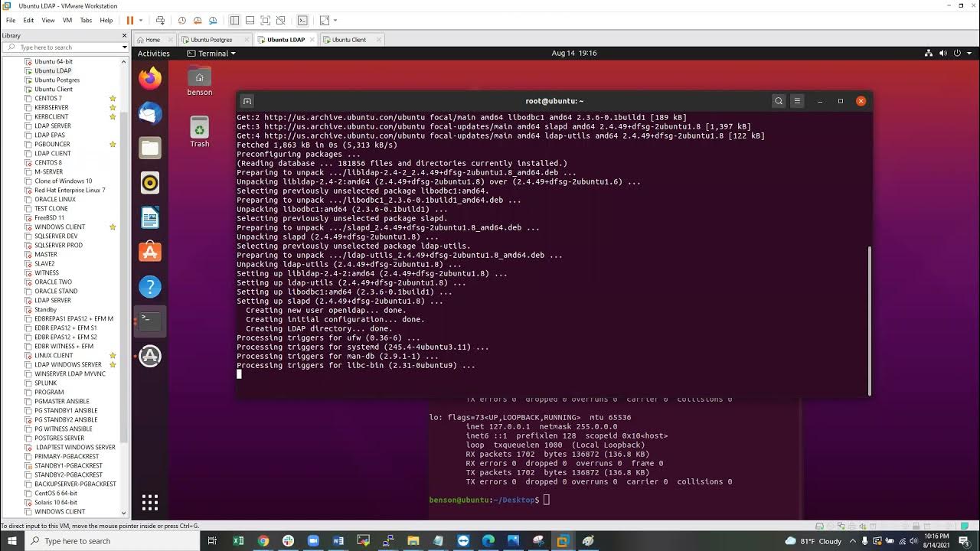Open the snapshot manager toolbar icon
Screen dimensions: 980x551
pos(214,20)
